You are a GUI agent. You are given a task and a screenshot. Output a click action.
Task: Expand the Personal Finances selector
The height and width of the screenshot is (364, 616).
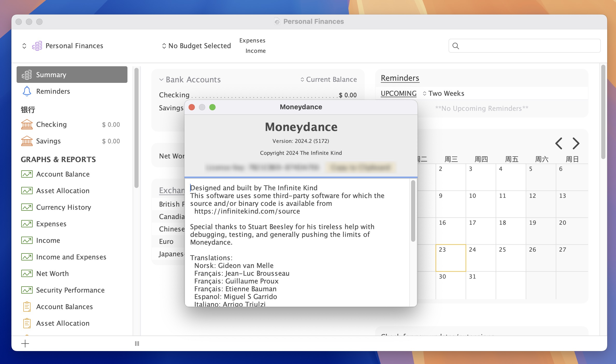click(25, 45)
